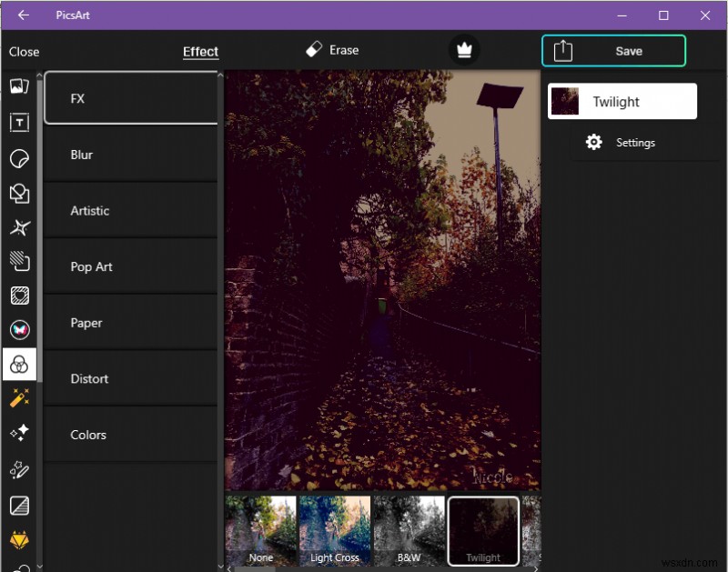Viewport: 728px width, 572px height.
Task: Open the Twilight effect Settings
Action: coord(635,143)
